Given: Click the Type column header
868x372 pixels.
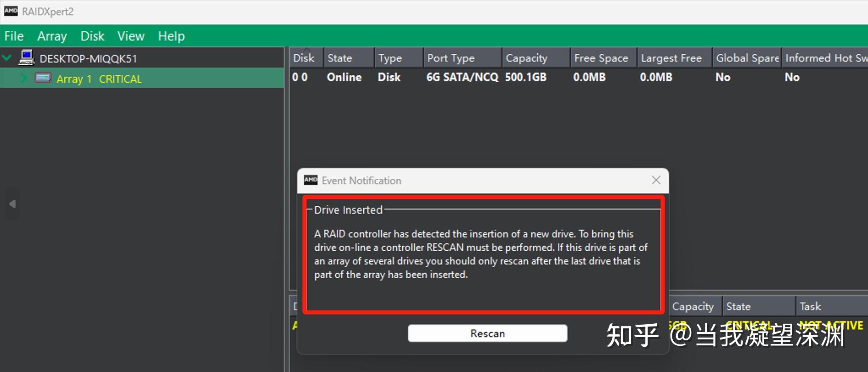Looking at the screenshot, I should coord(399,58).
